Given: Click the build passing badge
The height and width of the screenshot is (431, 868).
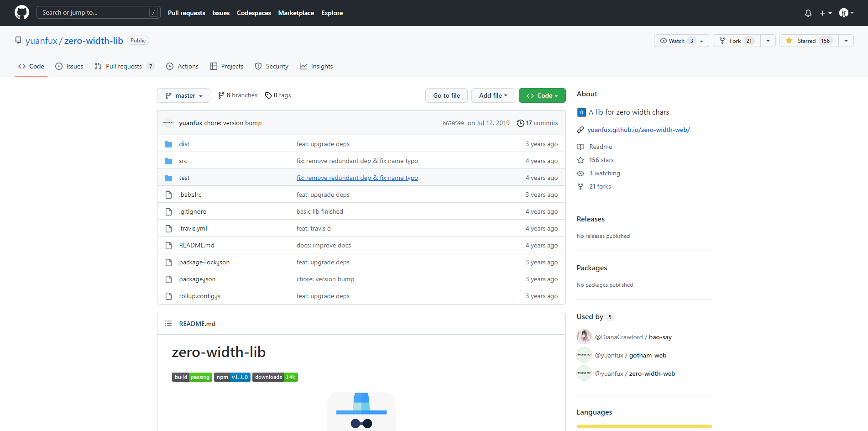Looking at the screenshot, I should (x=192, y=377).
